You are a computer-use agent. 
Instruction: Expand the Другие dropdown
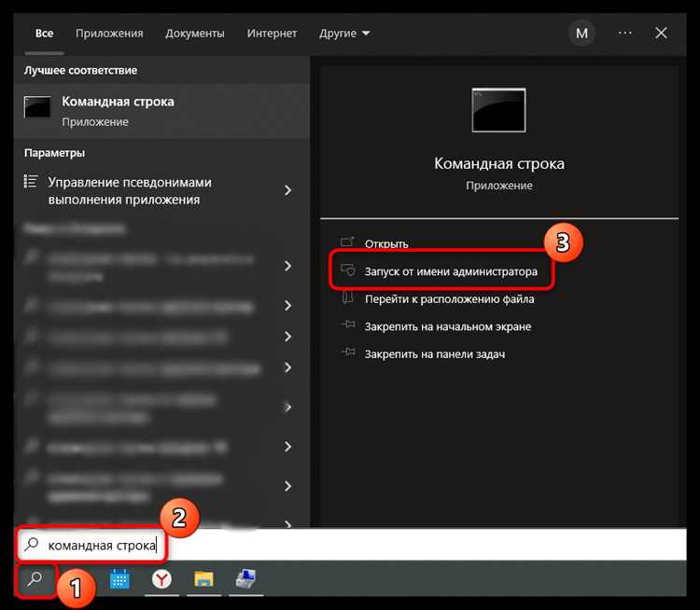pyautogui.click(x=344, y=34)
